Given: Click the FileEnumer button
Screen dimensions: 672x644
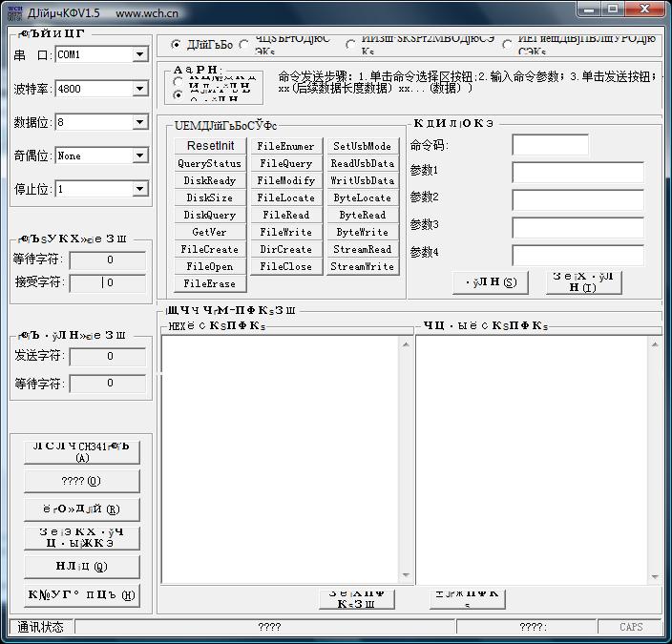Looking at the screenshot, I should (286, 146).
